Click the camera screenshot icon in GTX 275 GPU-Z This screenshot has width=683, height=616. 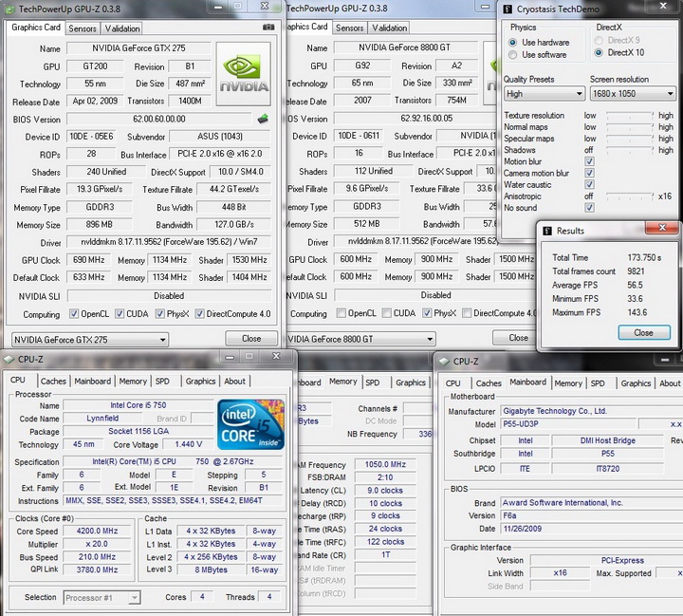pos(268,28)
